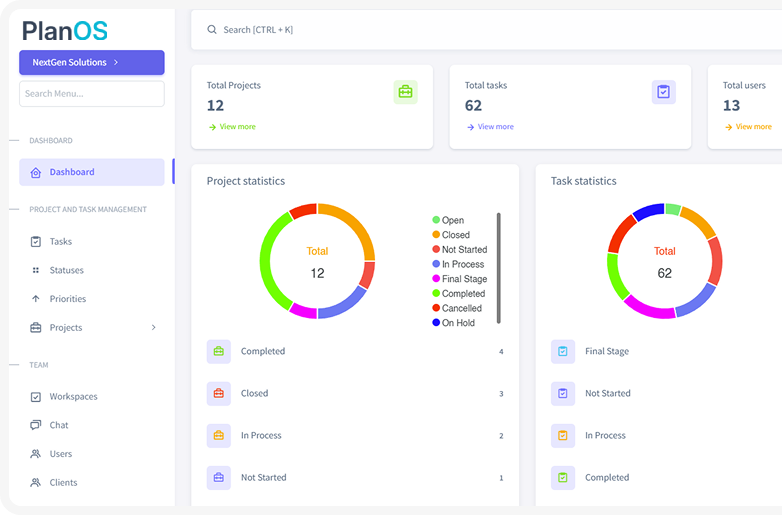Click the In Process task clipboard icon
The image size is (782, 515).
pos(562,436)
